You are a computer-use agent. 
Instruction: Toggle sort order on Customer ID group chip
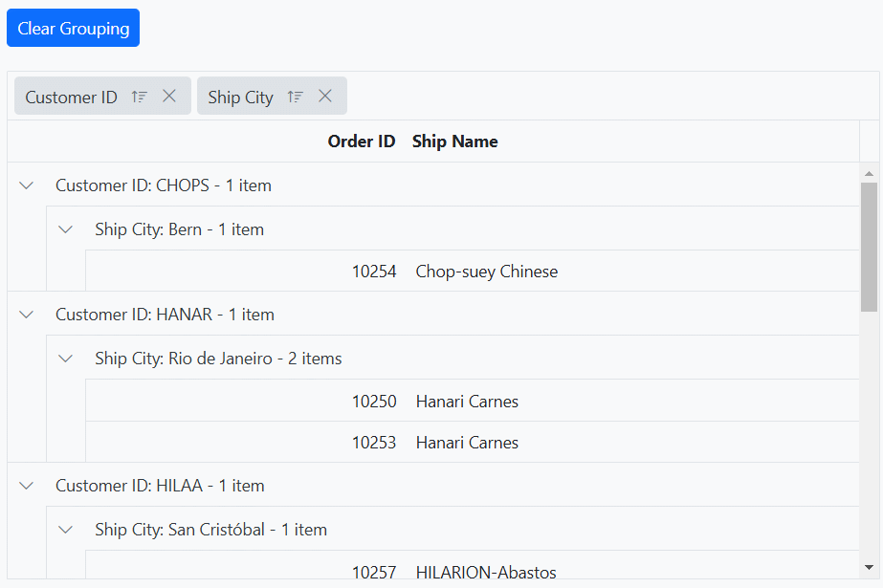(x=140, y=97)
